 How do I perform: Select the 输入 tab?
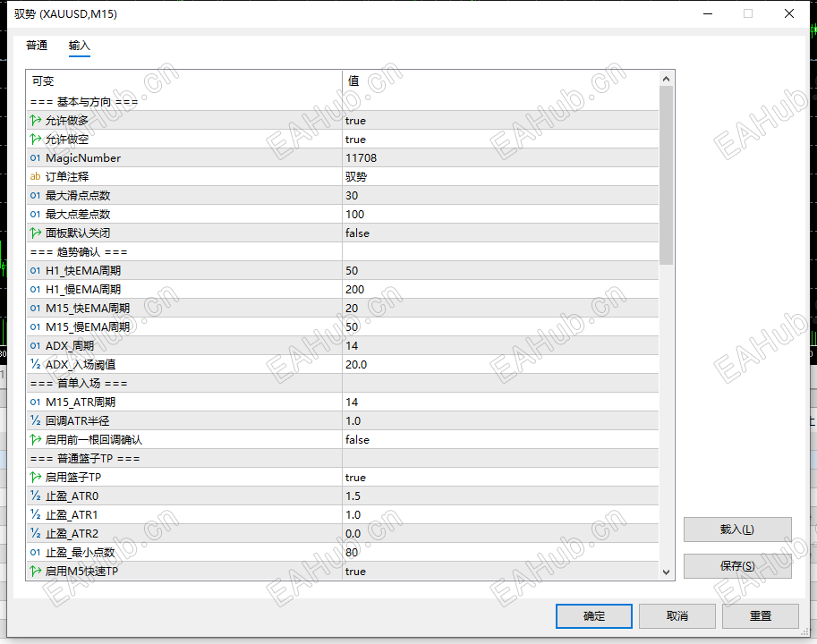coord(80,46)
